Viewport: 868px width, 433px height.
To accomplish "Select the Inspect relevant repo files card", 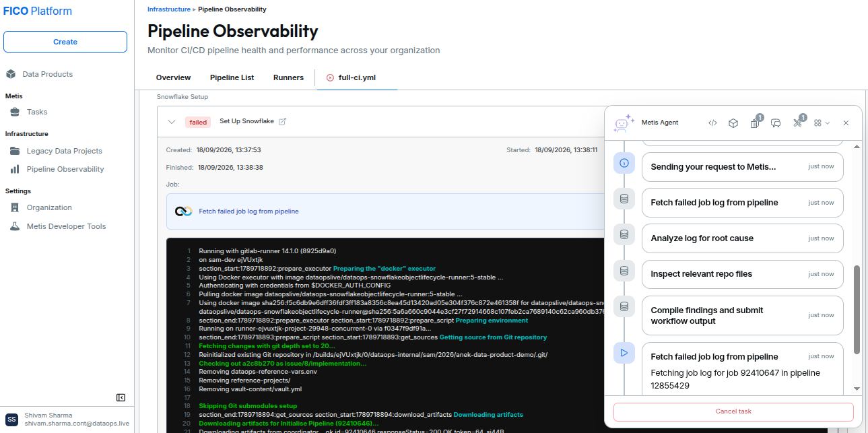I will (x=742, y=274).
